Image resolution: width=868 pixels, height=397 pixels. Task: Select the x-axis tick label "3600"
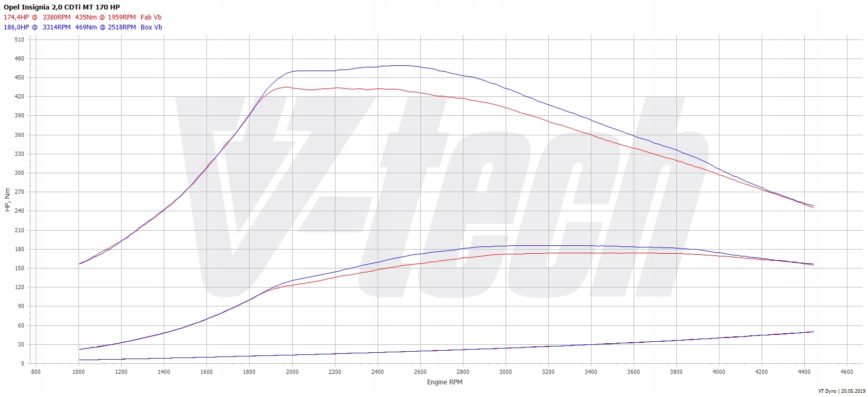click(634, 372)
